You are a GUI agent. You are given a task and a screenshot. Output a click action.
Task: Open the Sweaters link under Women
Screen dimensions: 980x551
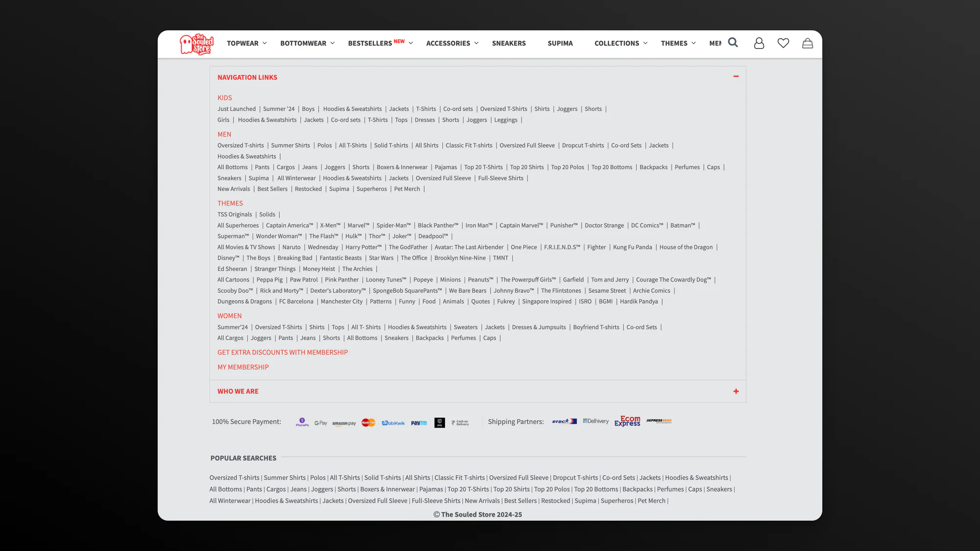[x=465, y=327]
